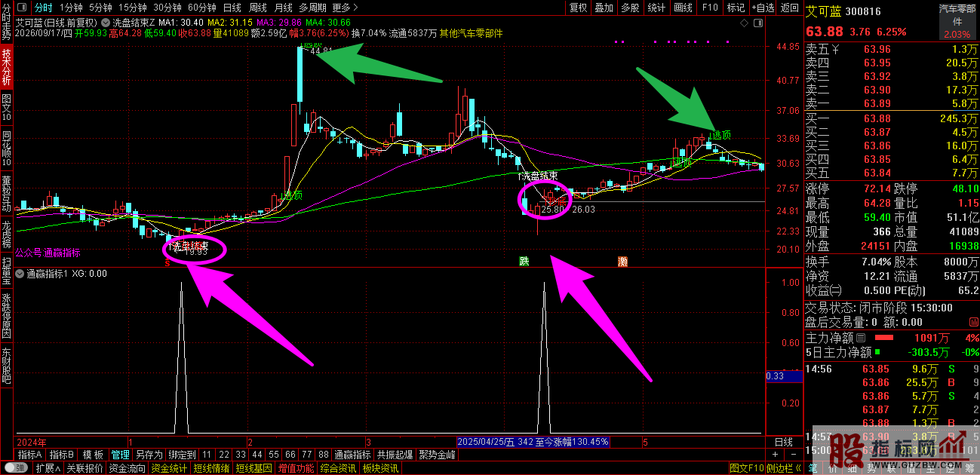Expand the 更多 periods menu

click(344, 8)
